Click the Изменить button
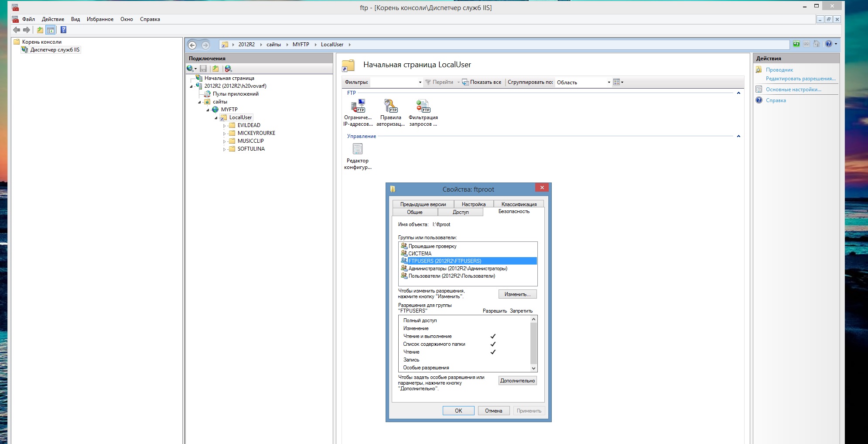 pos(517,294)
